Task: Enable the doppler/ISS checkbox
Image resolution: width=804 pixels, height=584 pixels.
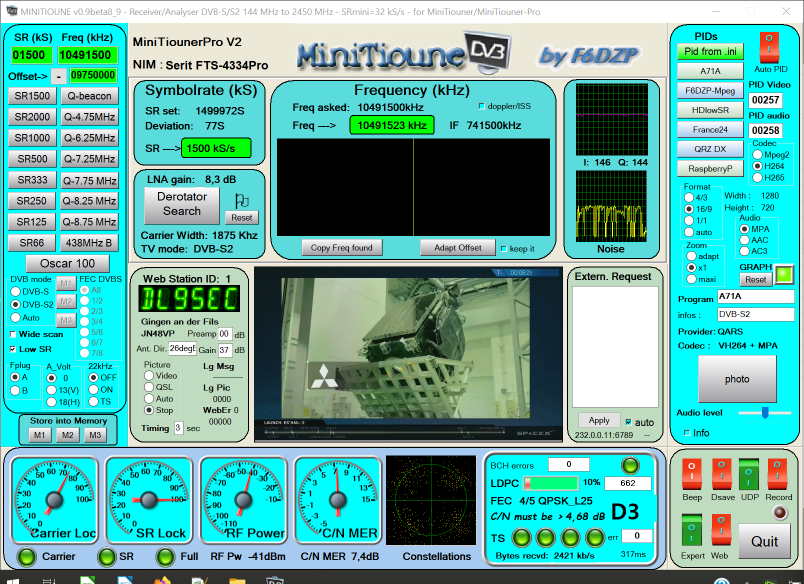Action: point(481,106)
